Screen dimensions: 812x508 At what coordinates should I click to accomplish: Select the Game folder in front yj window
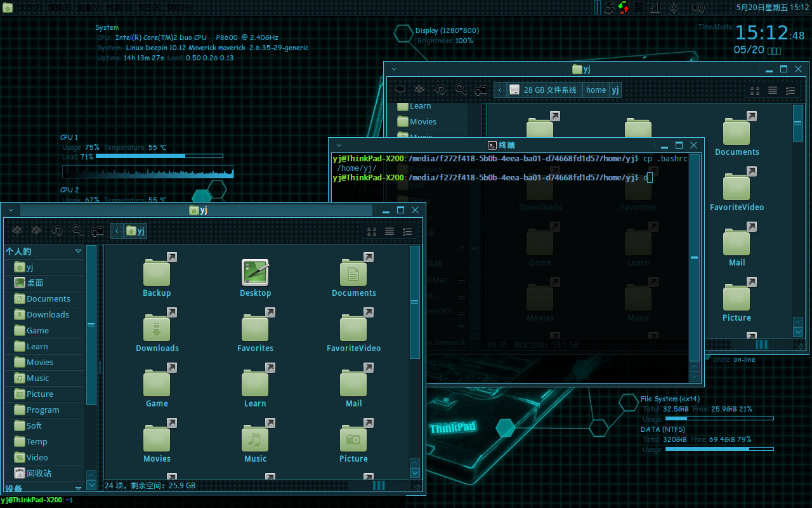click(157, 382)
